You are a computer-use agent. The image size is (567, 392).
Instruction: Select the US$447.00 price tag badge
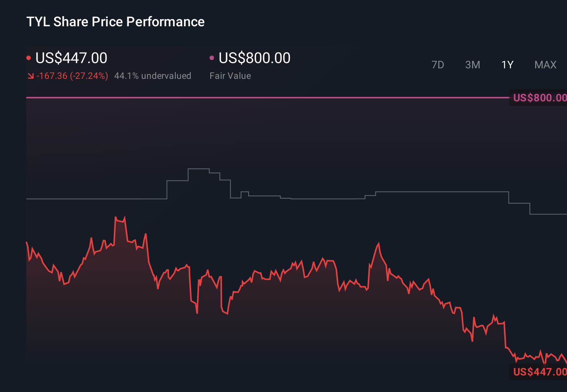(539, 372)
